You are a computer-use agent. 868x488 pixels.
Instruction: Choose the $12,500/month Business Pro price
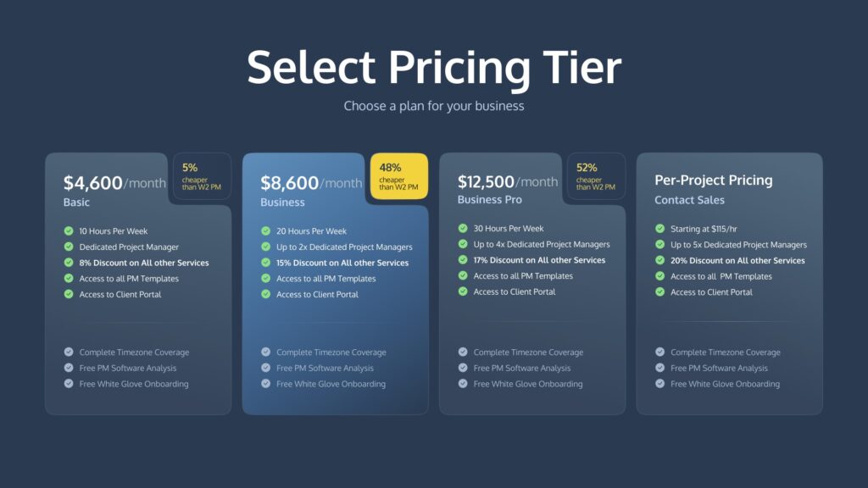507,181
